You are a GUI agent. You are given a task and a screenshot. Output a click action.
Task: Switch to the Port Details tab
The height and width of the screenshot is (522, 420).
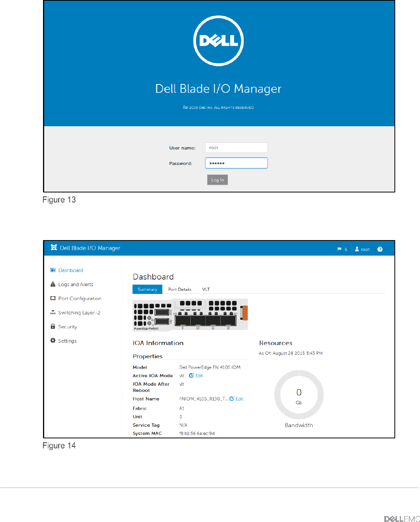(x=180, y=289)
